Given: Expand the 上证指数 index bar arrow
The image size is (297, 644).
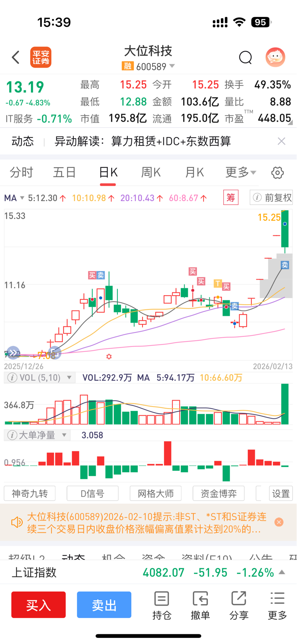Looking at the screenshot, I should pyautogui.click(x=282, y=572).
